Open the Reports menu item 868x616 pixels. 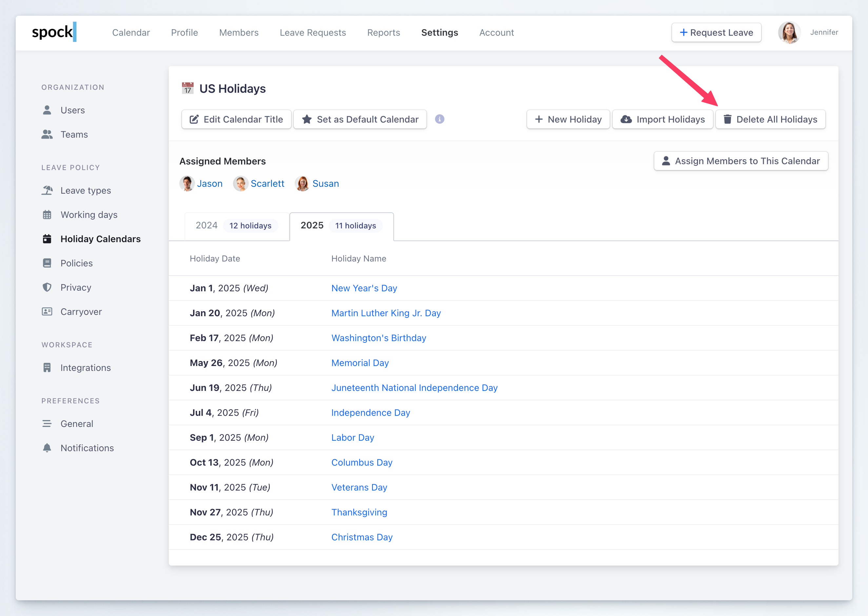click(x=383, y=33)
